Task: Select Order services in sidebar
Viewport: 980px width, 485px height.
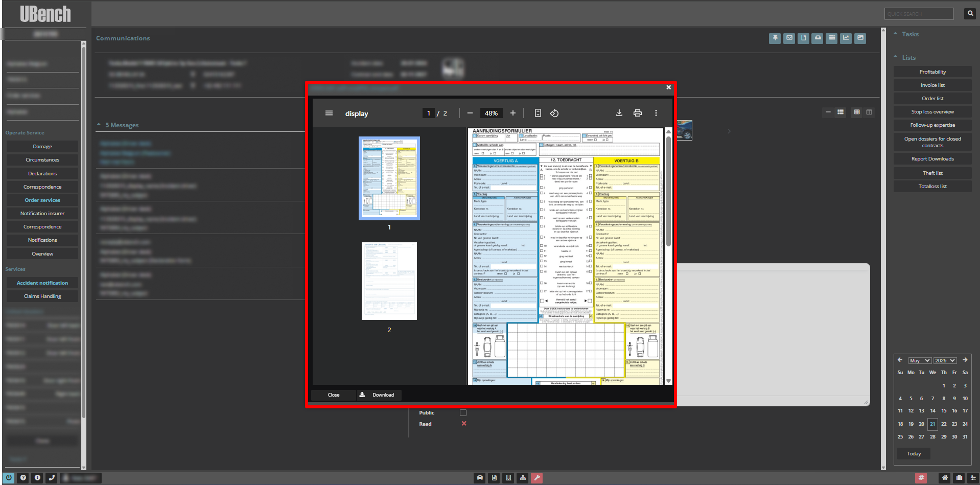Action: click(42, 200)
